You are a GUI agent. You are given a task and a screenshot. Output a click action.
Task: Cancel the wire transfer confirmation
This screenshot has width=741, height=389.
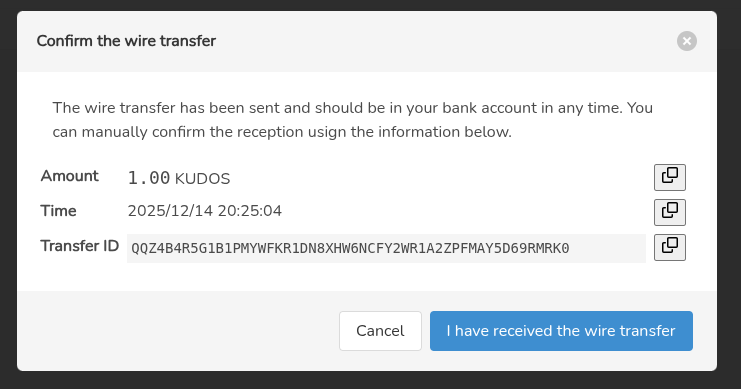(380, 331)
